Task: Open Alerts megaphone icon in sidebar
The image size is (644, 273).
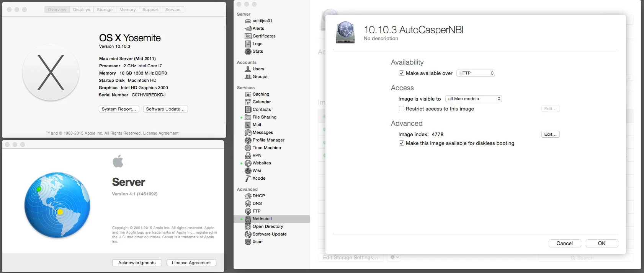Action: [248, 28]
